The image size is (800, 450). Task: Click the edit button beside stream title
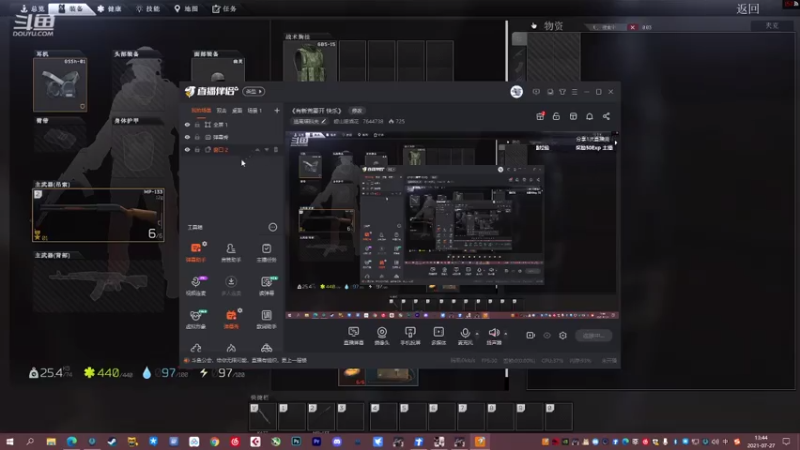pyautogui.click(x=357, y=111)
